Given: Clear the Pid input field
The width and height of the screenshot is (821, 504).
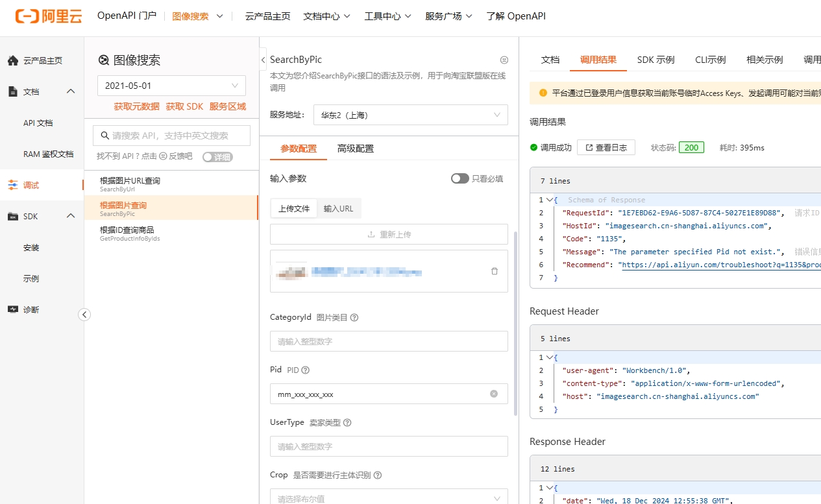Looking at the screenshot, I should click(494, 394).
